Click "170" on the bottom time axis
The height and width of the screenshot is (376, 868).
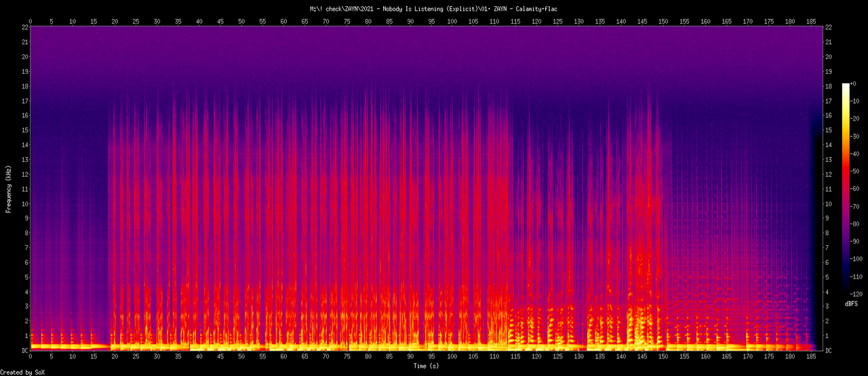(x=747, y=358)
